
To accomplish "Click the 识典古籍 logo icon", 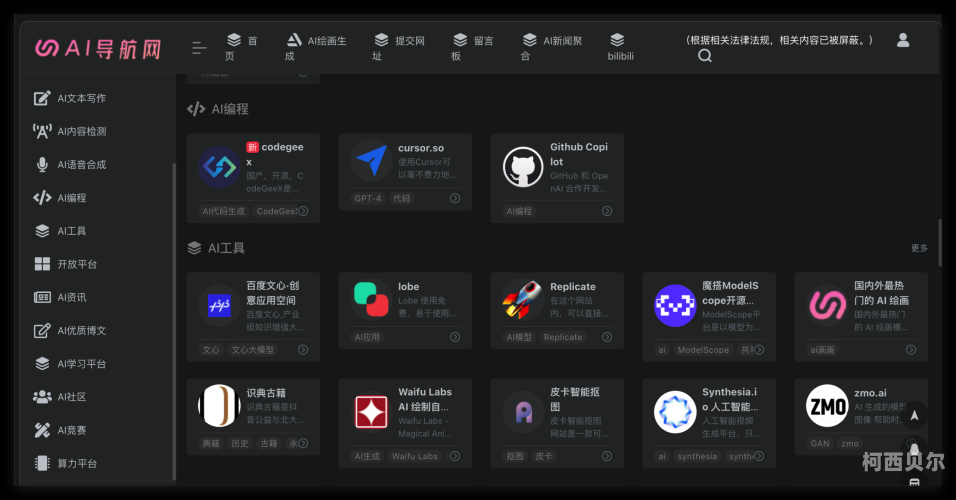I will pos(219,405).
